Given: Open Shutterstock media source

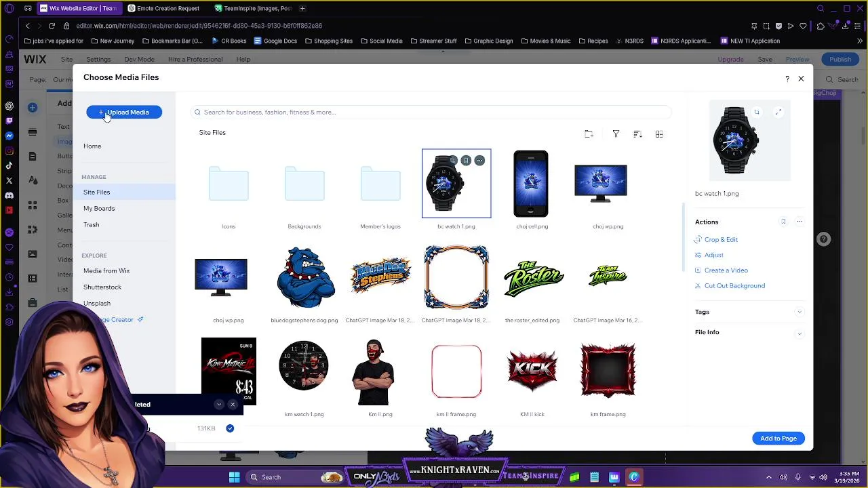Looking at the screenshot, I should point(102,287).
